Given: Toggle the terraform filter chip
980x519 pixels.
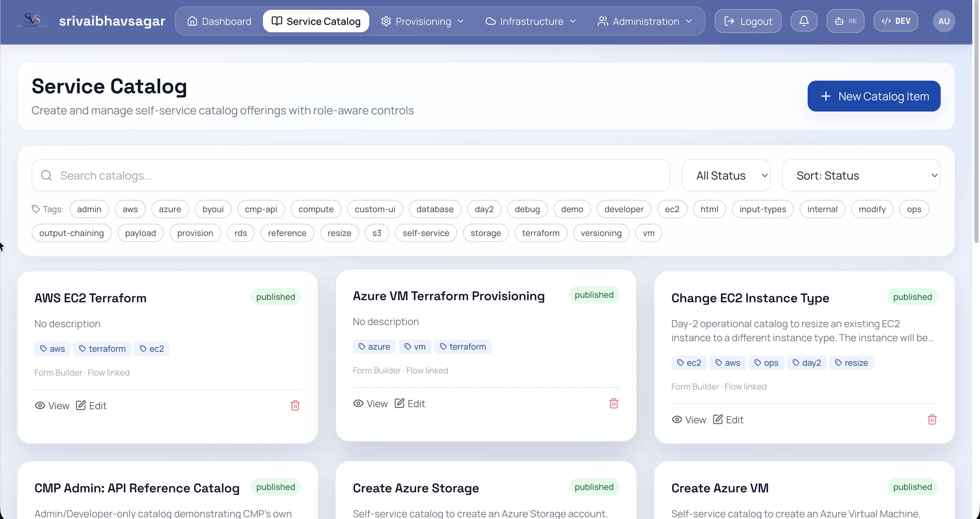Looking at the screenshot, I should pos(541,233).
